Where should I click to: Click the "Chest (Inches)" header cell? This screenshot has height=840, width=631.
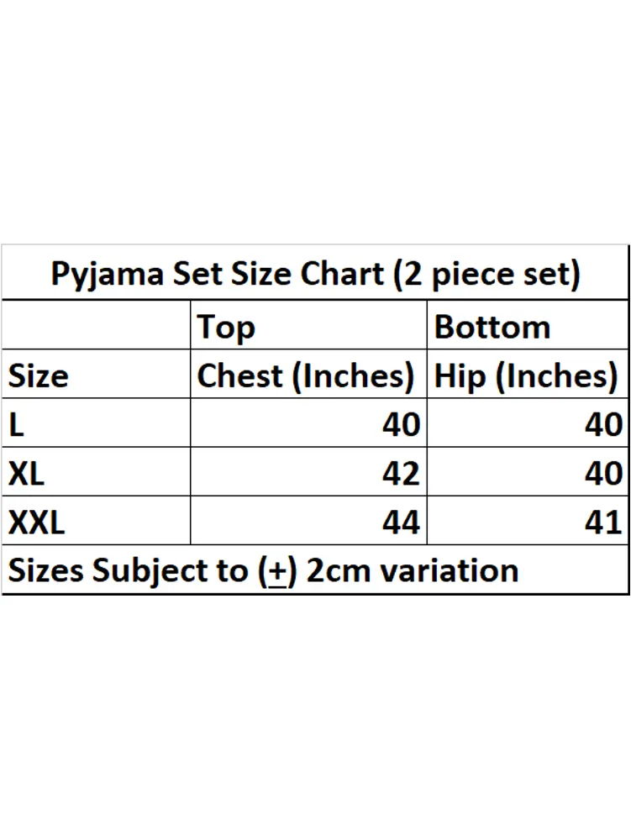[x=306, y=375]
